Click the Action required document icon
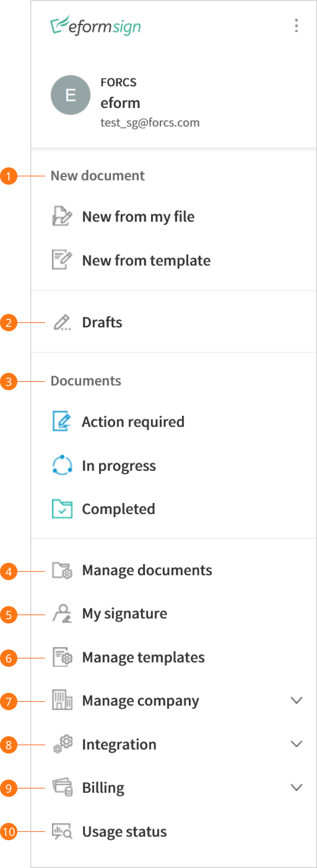This screenshot has width=317, height=868. [62, 421]
